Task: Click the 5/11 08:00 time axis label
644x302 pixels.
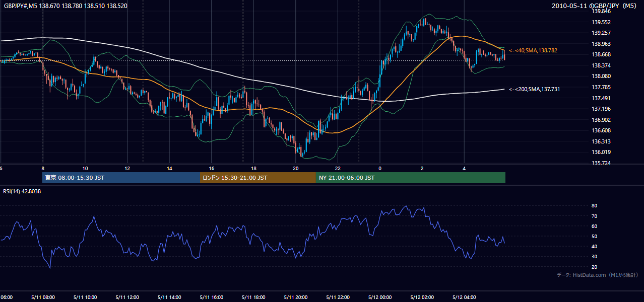Action: click(43, 297)
